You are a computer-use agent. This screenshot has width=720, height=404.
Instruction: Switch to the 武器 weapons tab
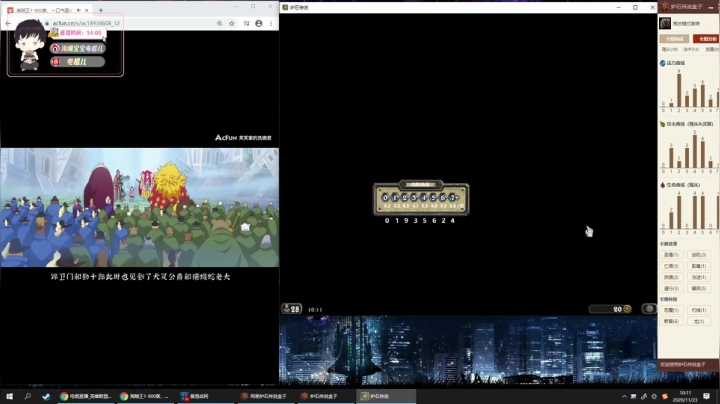pyautogui.click(x=712, y=49)
